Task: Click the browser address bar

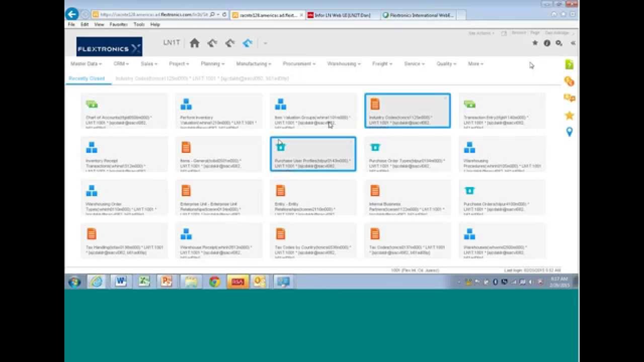Action: point(154,15)
